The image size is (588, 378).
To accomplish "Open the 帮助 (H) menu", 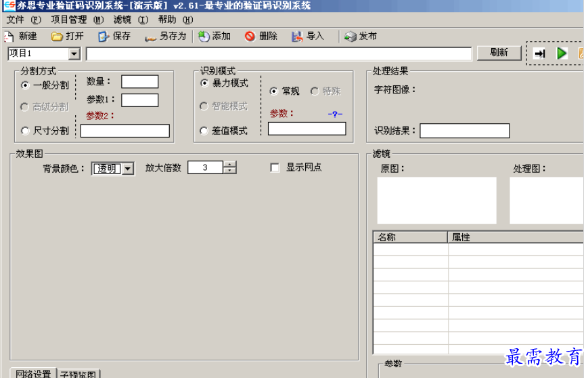I will coord(175,20).
